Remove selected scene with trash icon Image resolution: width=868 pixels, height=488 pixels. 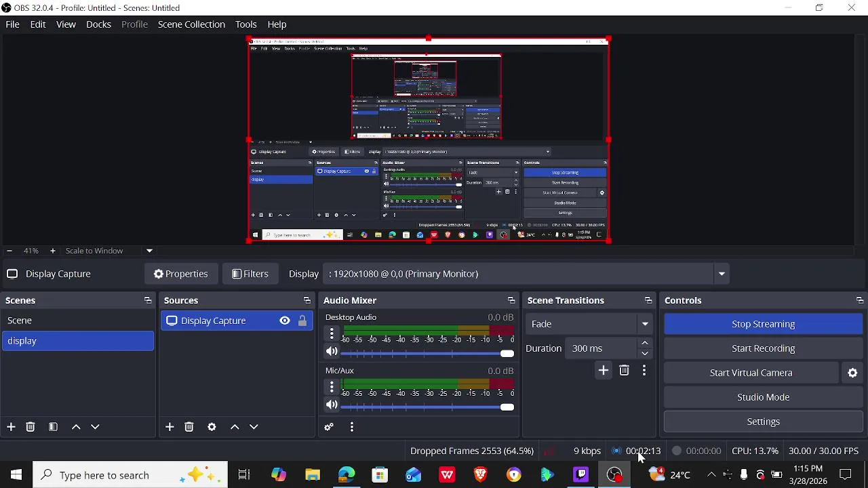(31, 427)
